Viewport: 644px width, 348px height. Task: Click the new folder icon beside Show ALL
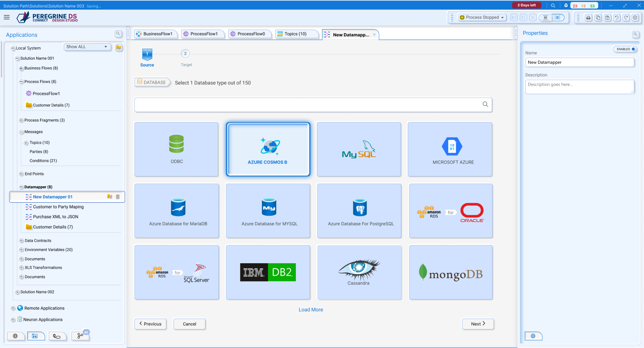pos(118,48)
